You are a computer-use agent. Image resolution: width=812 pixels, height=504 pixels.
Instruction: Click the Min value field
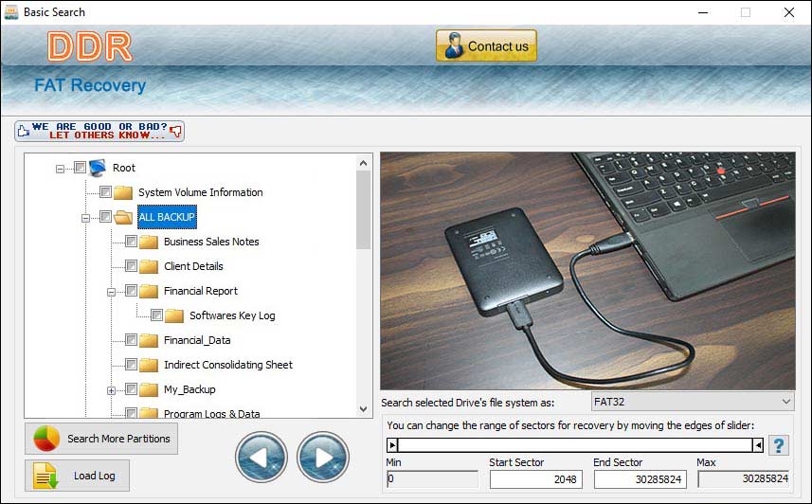point(432,479)
